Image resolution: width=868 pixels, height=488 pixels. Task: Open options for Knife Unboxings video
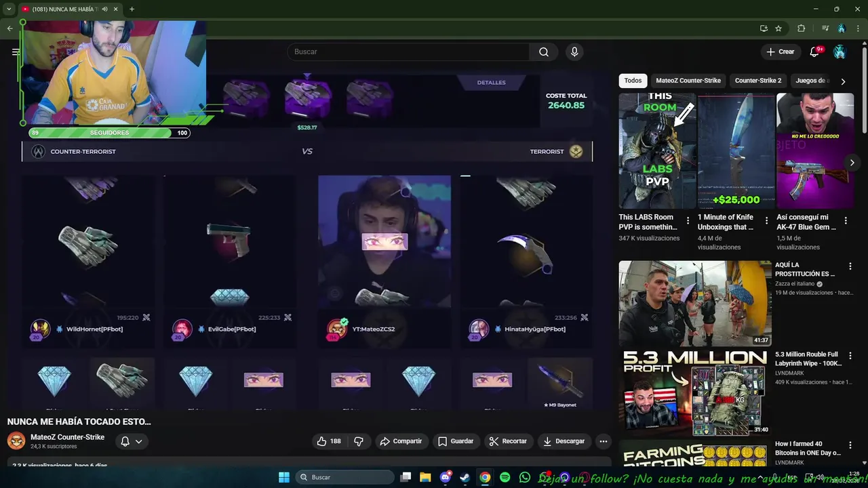click(766, 220)
